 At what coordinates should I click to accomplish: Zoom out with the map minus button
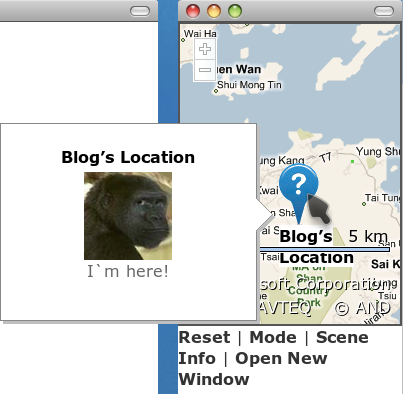pos(205,70)
